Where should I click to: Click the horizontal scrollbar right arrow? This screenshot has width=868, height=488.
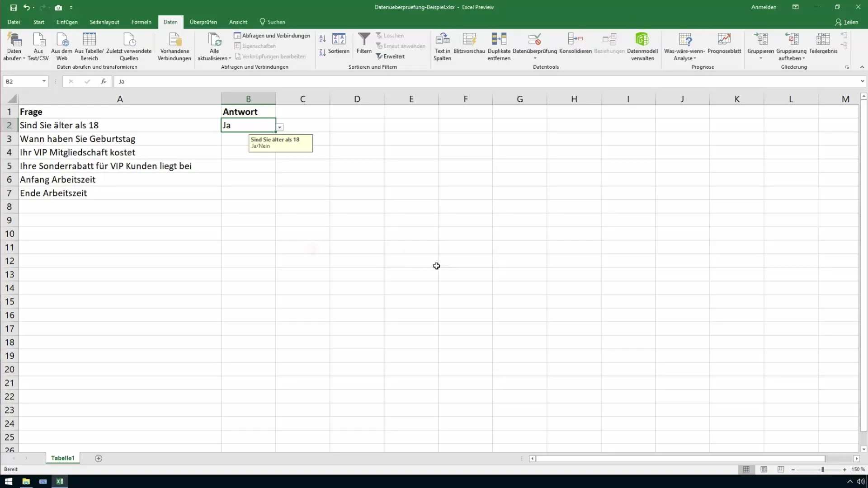tap(857, 459)
